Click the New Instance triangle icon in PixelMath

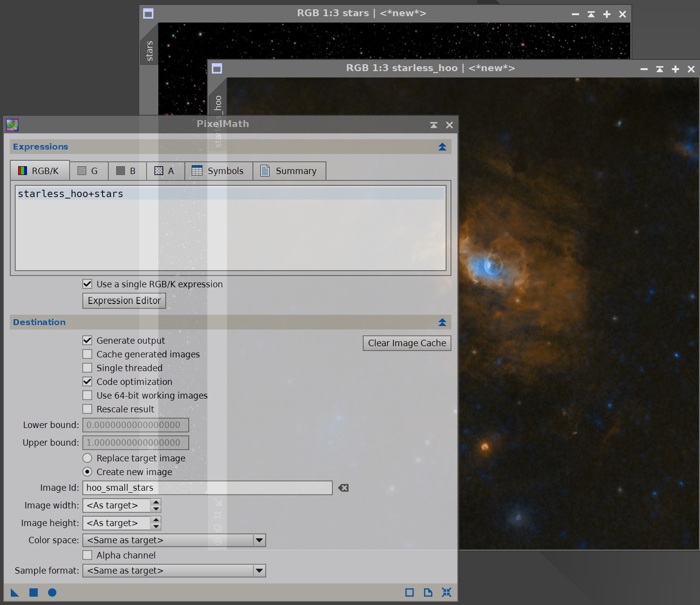click(x=15, y=593)
